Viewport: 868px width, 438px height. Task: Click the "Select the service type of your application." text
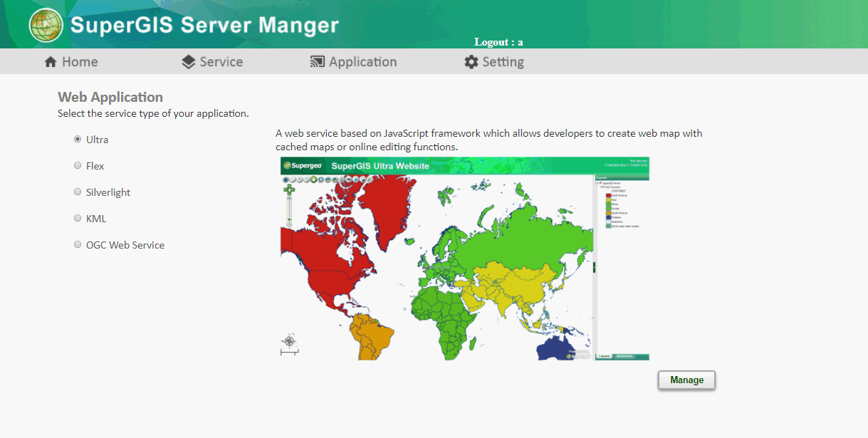point(153,113)
